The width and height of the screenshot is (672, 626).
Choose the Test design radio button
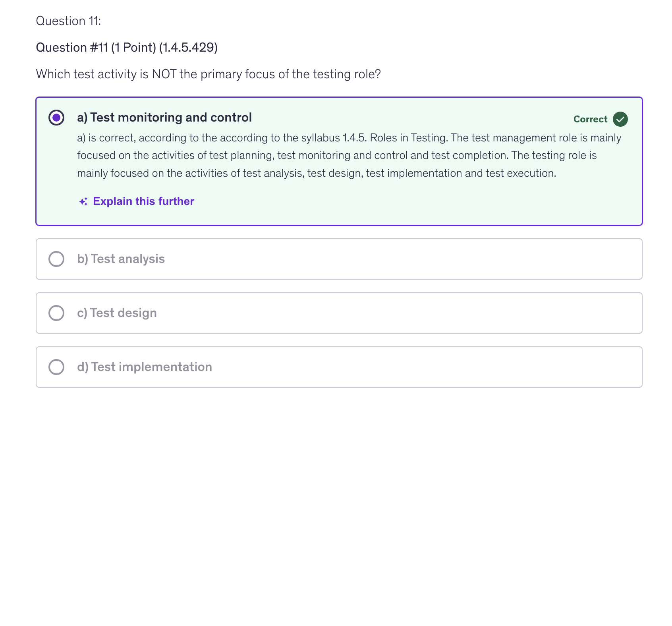tap(56, 313)
